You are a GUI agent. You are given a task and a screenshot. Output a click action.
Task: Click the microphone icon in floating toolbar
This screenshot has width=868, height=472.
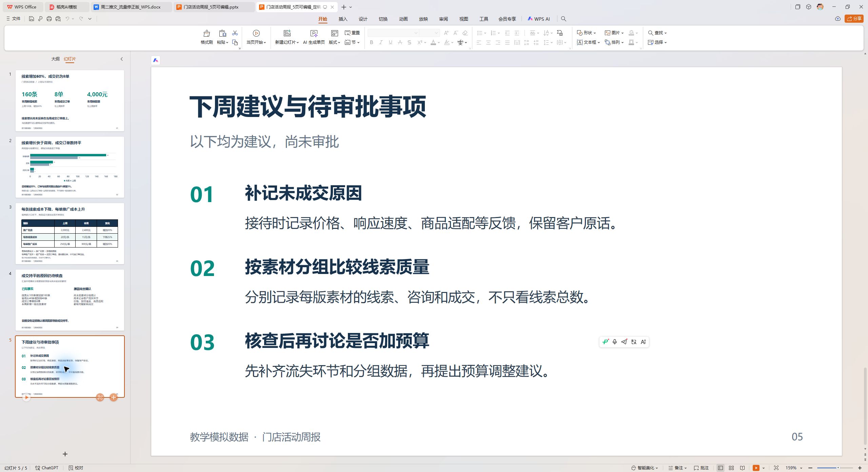615,342
